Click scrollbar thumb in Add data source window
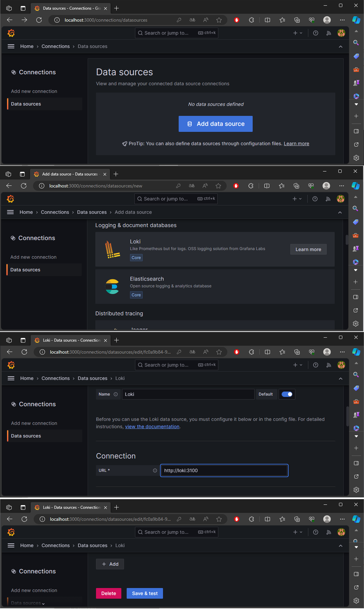364x610 pixels. click(x=347, y=239)
